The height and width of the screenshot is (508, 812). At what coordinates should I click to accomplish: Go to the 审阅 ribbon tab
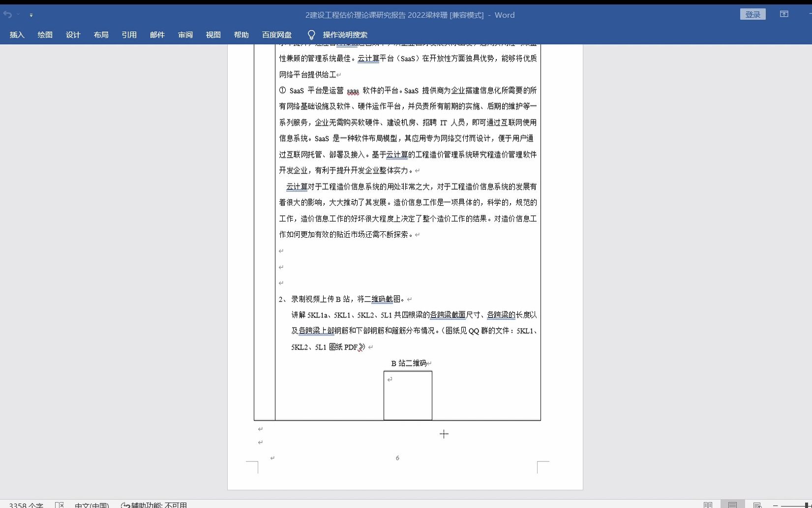click(x=185, y=35)
